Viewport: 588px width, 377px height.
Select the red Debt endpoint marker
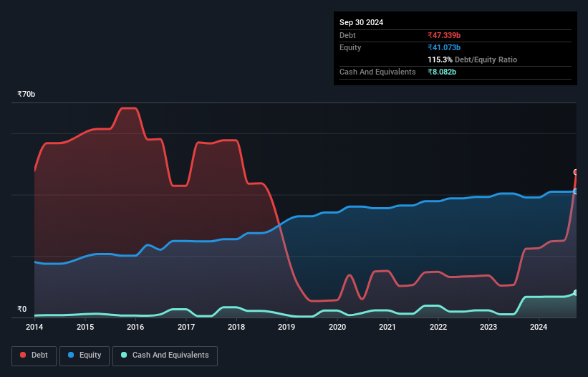coord(576,172)
